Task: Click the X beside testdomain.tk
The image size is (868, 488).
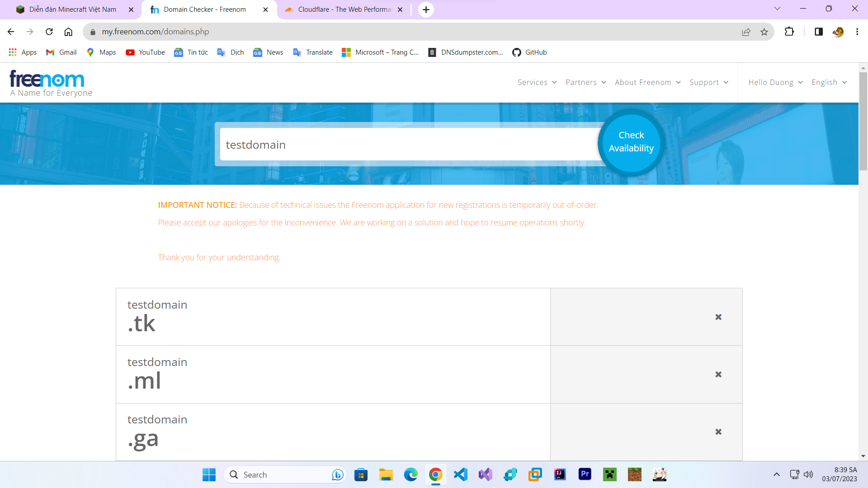Action: (718, 317)
